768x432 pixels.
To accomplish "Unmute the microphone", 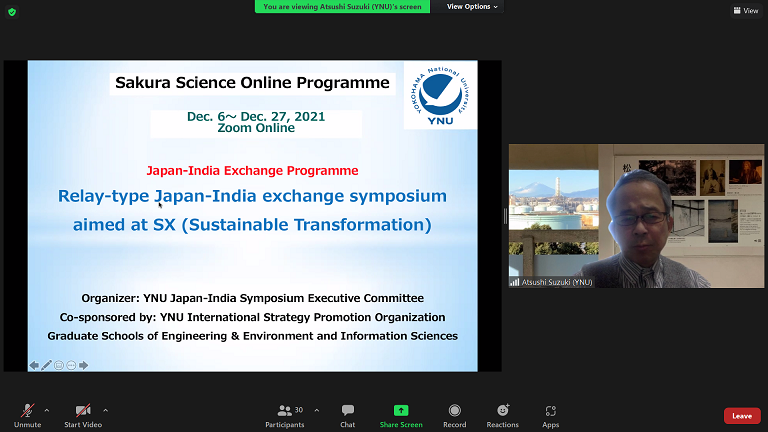I will [x=27, y=414].
